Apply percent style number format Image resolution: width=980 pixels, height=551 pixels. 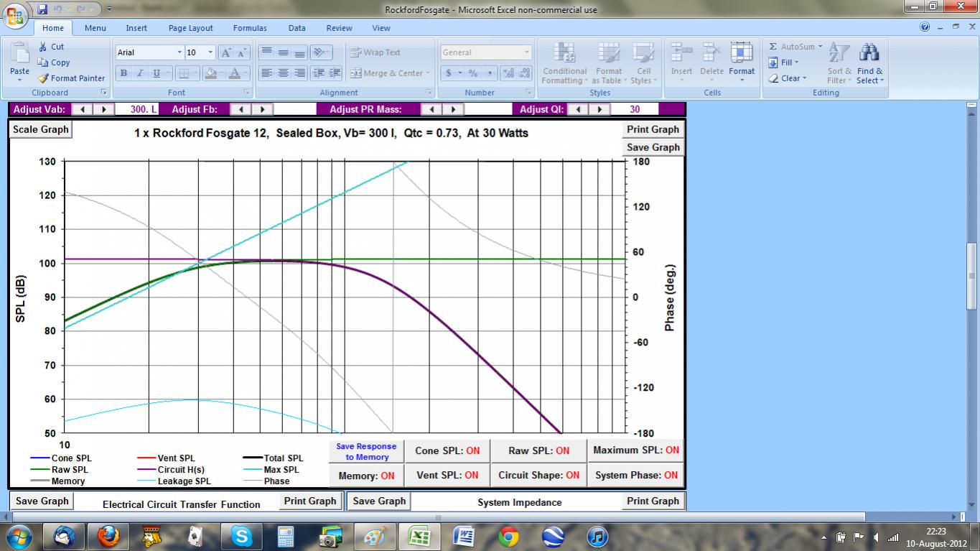(x=473, y=73)
